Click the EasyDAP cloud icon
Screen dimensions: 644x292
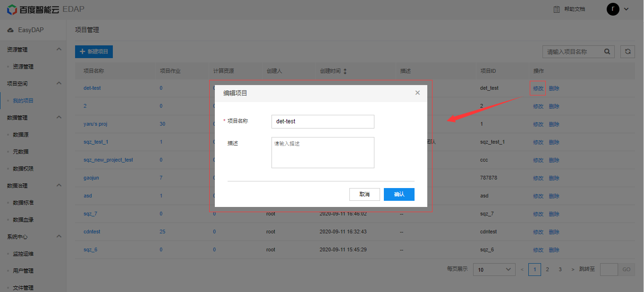coord(10,30)
